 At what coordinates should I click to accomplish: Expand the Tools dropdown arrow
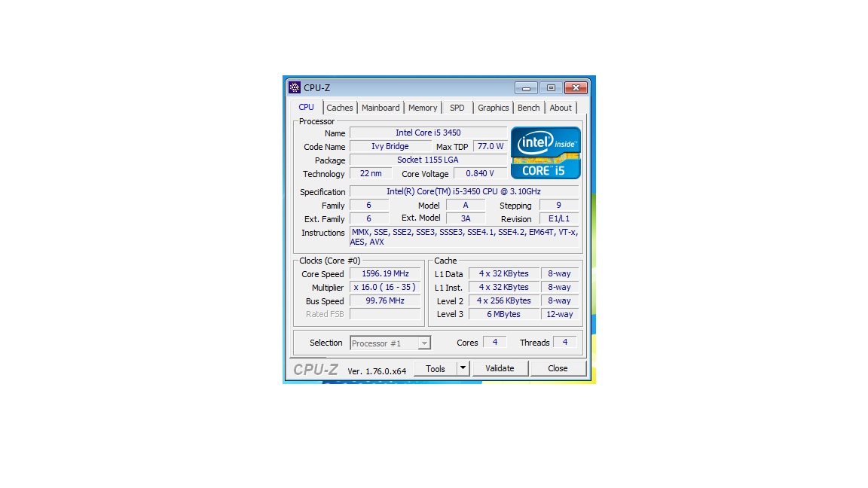click(463, 368)
